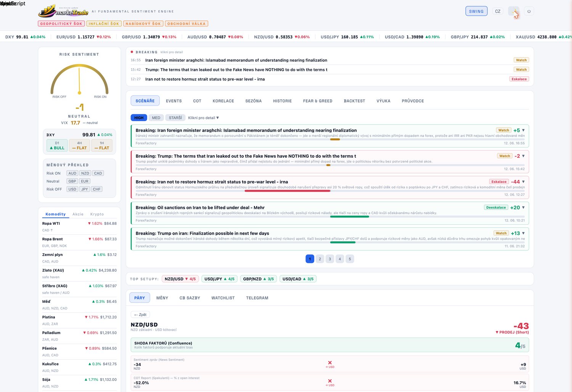572x392 pixels.
Task: Select the D1 BULL timeframe box
Action: [x=57, y=146]
